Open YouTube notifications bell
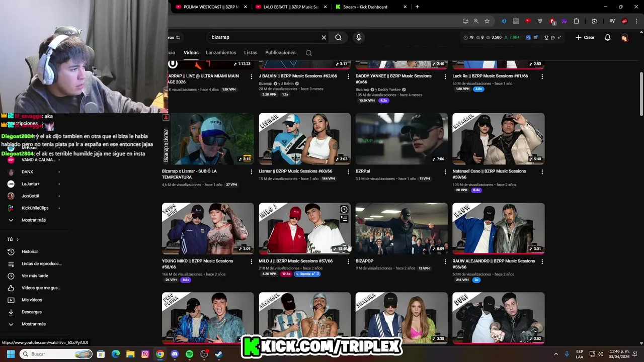The width and height of the screenshot is (644, 362). click(x=608, y=37)
